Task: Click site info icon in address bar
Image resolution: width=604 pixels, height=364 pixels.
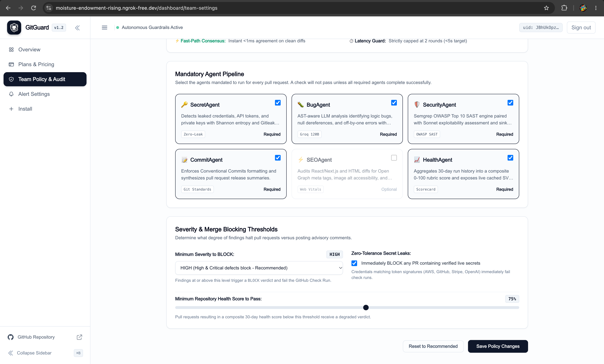Action: click(x=49, y=8)
